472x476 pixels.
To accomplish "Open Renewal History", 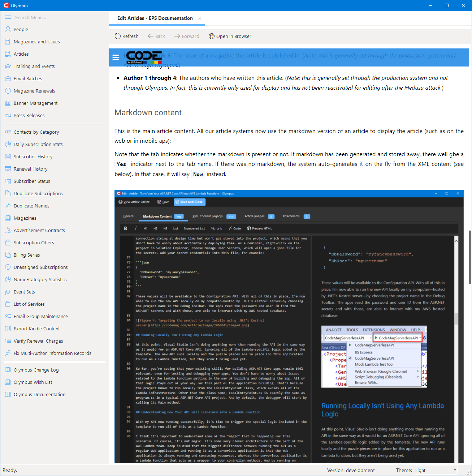I will [x=30, y=169].
